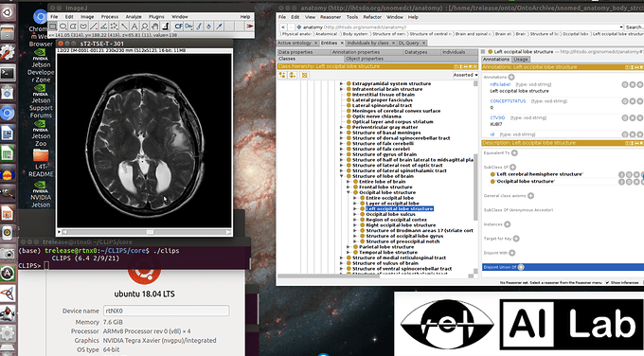The height and width of the screenshot is (356, 644).
Task: Select the Rectangle selection tool in ImageJ
Action: tap(53, 27)
